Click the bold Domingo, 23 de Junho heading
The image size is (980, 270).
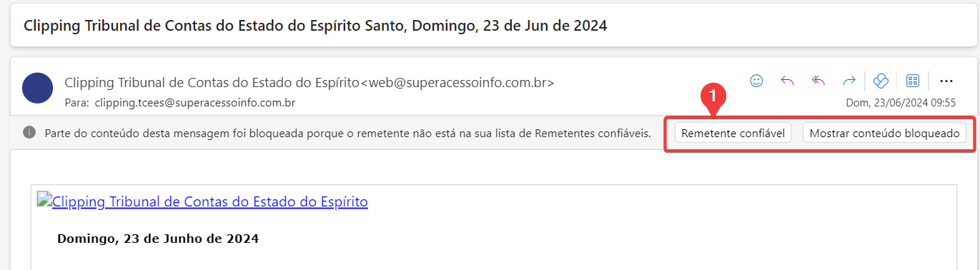pos(157,239)
